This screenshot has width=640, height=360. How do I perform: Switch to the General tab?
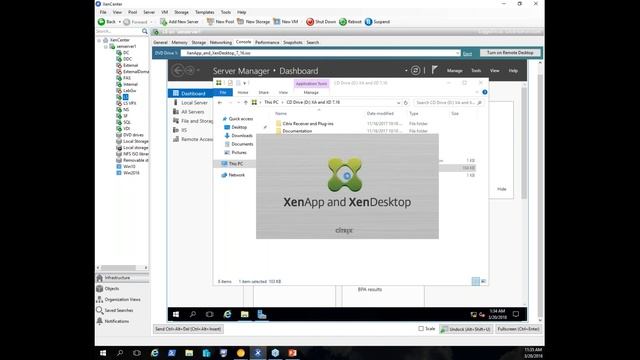pos(160,42)
